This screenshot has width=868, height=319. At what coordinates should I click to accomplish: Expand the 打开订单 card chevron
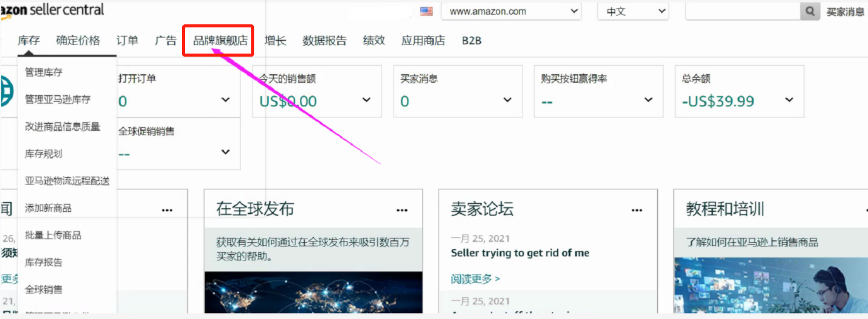pos(226,100)
